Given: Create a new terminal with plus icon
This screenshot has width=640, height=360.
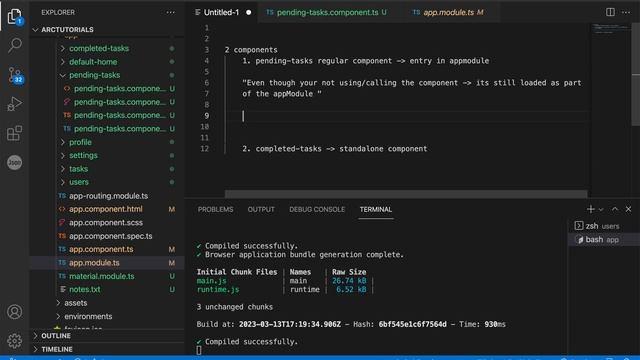Looking at the screenshot, I should (590, 209).
